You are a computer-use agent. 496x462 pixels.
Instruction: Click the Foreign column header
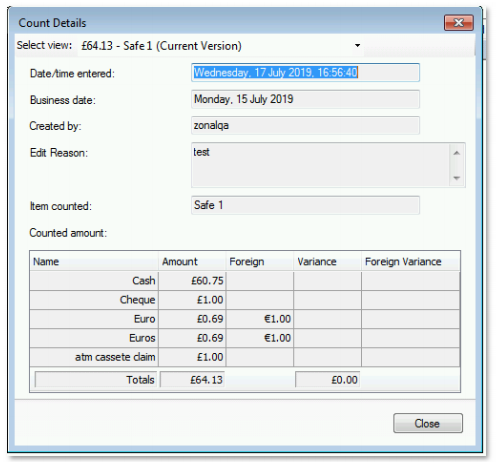pos(260,261)
